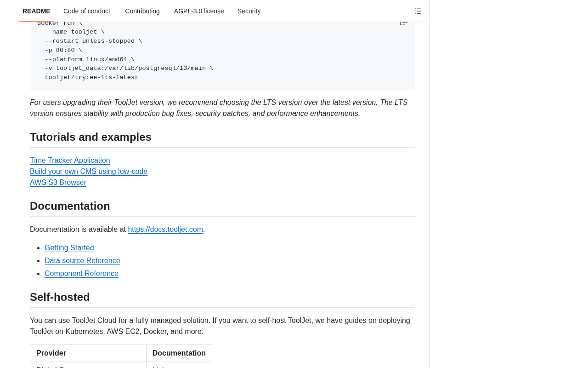Click the Documentation table column header
The image size is (588, 368).
click(x=179, y=353)
